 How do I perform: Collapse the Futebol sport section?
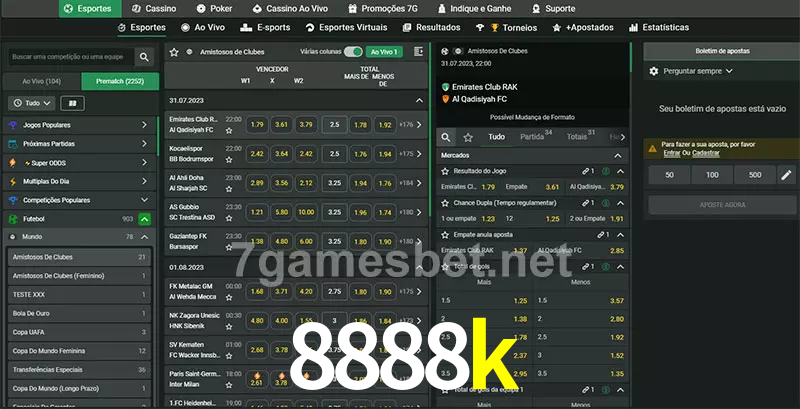point(145,218)
